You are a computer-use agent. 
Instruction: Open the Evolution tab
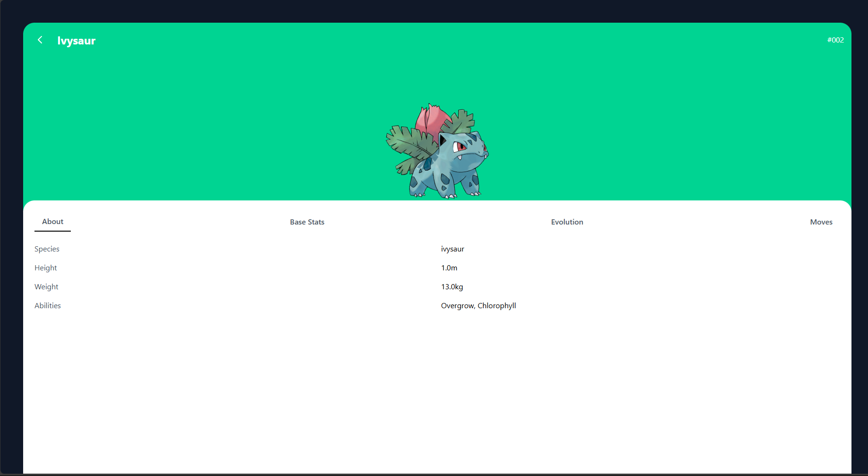[567, 222]
